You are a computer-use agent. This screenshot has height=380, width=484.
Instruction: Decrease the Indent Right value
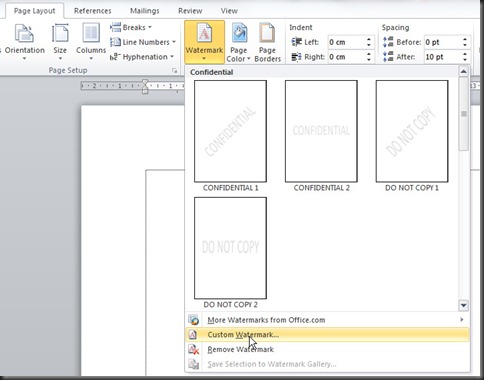click(369, 60)
